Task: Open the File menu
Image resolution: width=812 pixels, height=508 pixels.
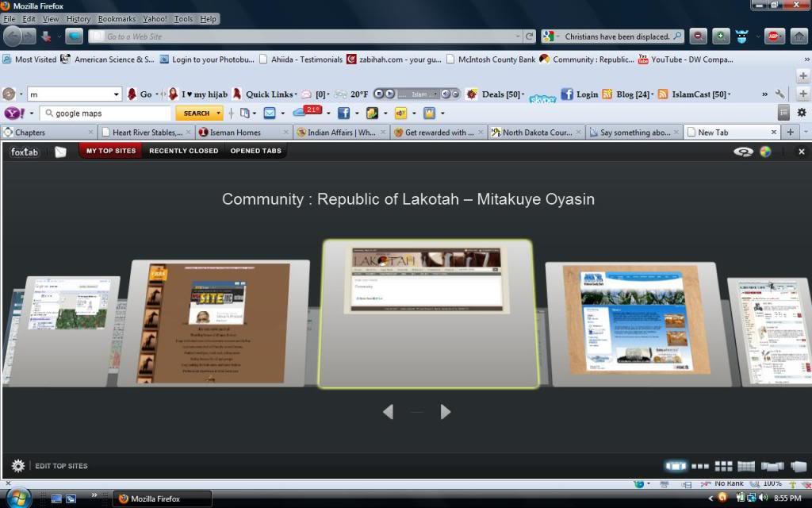Action: (x=10, y=19)
